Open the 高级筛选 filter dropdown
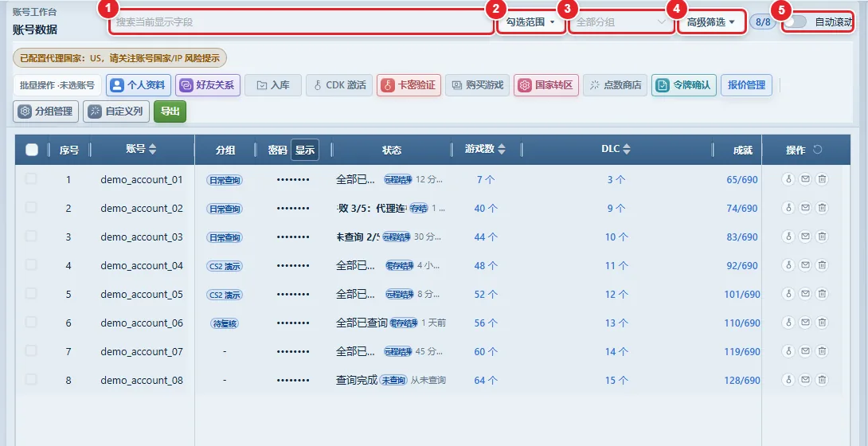868x446 pixels. click(x=711, y=22)
